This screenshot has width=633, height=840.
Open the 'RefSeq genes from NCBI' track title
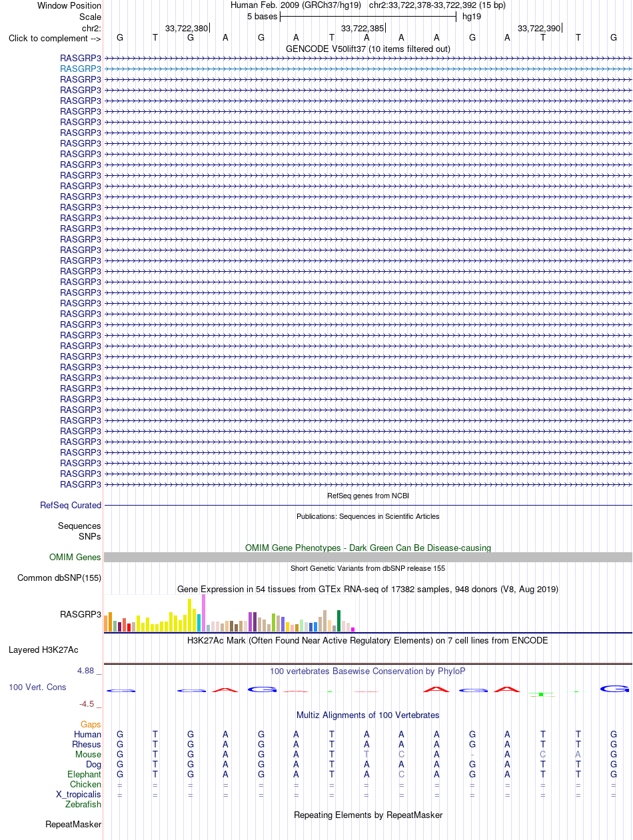coord(368,496)
